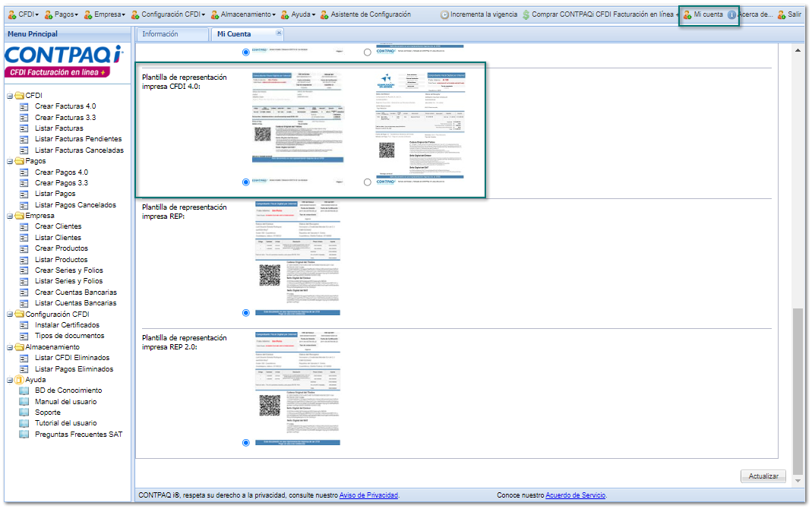Click the Listar Pagos Cancelados icon

coord(24,205)
